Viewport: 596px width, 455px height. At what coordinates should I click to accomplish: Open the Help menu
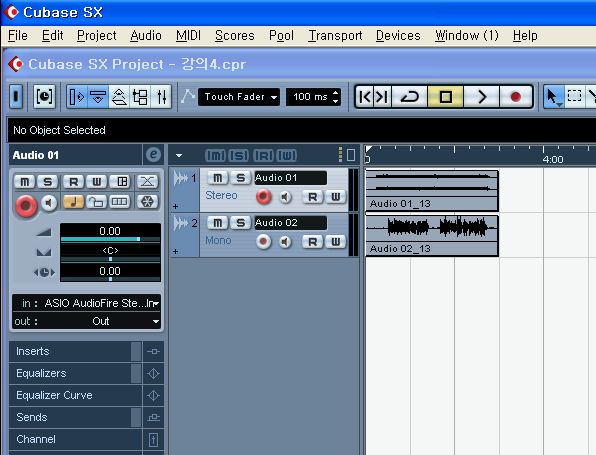pyautogui.click(x=525, y=36)
